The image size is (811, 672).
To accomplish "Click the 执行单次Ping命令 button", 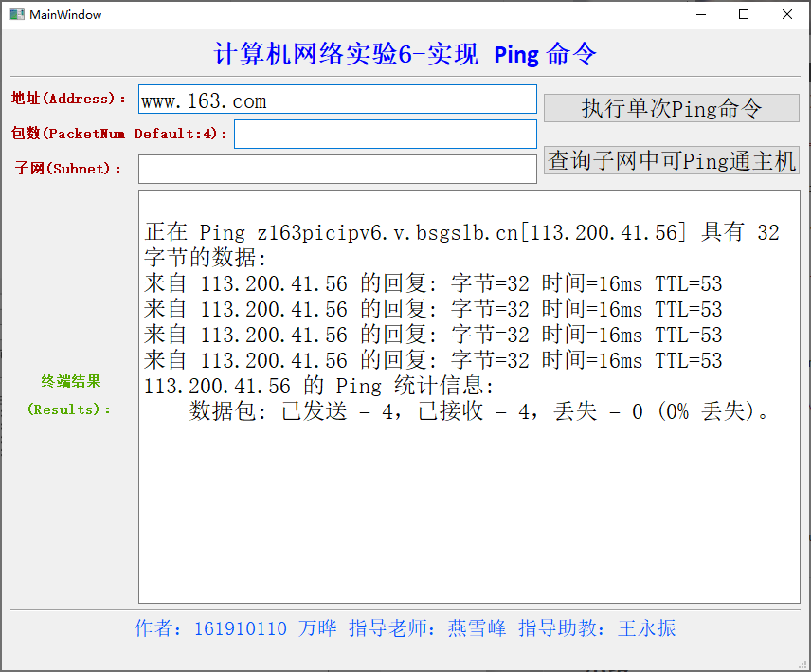I will click(671, 107).
